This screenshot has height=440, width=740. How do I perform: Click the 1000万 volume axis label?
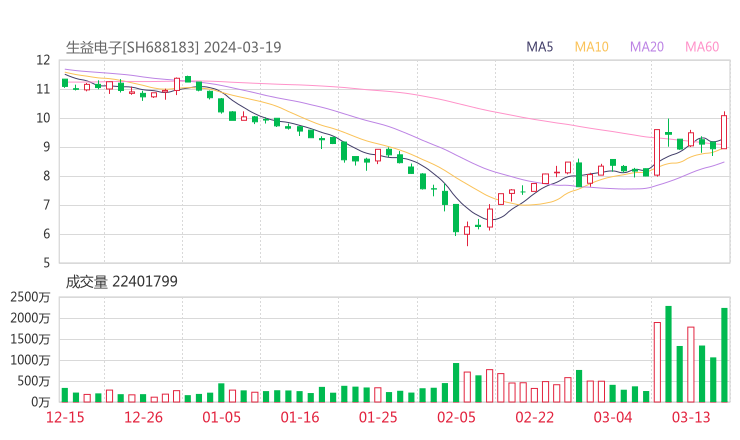click(x=30, y=360)
